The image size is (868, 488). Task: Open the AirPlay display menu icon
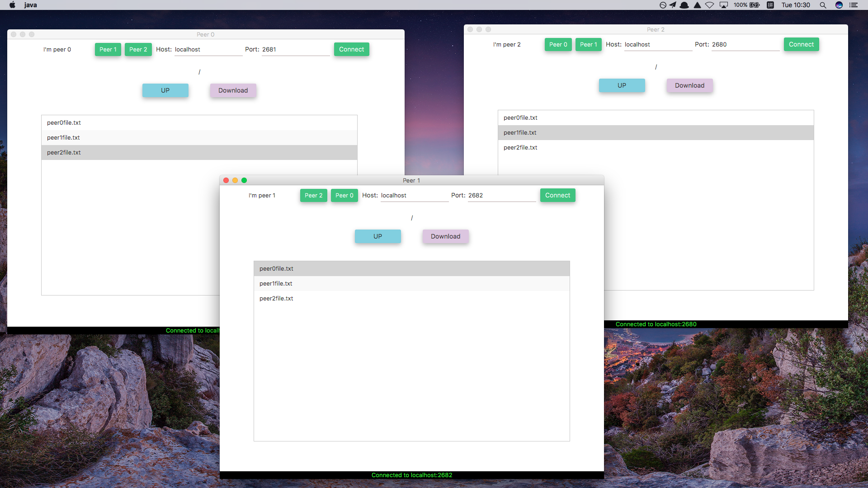point(724,5)
